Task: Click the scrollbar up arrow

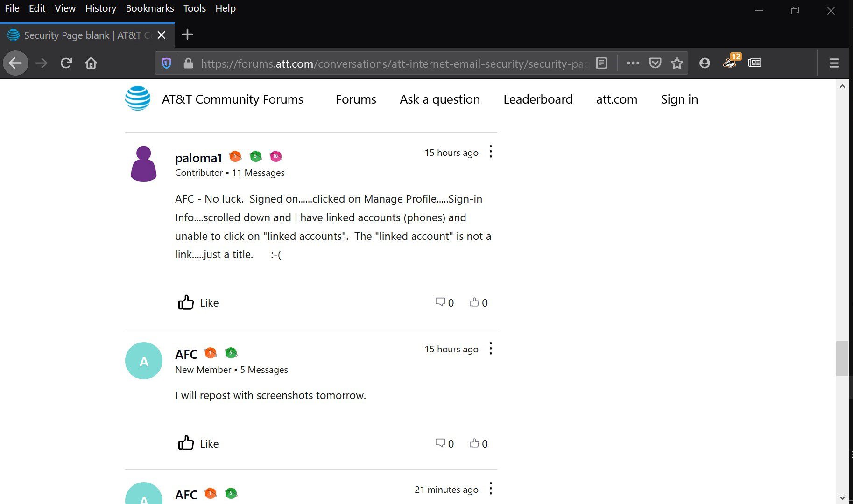Action: pyautogui.click(x=842, y=86)
